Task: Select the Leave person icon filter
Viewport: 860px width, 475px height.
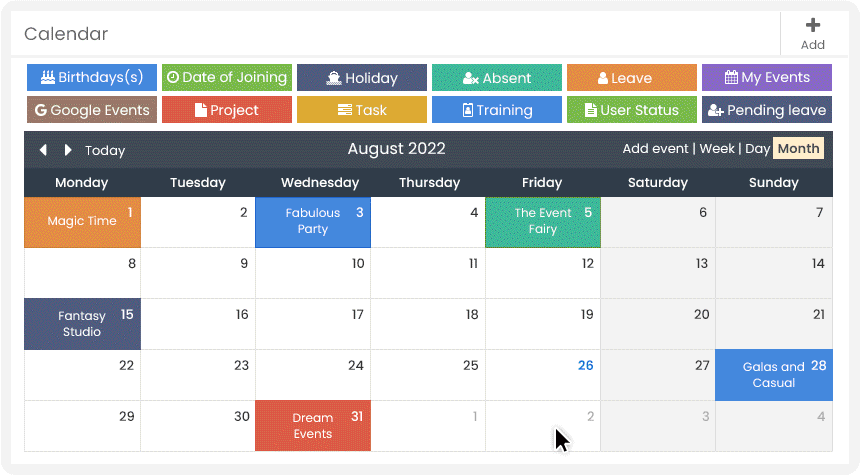Action: tap(631, 77)
